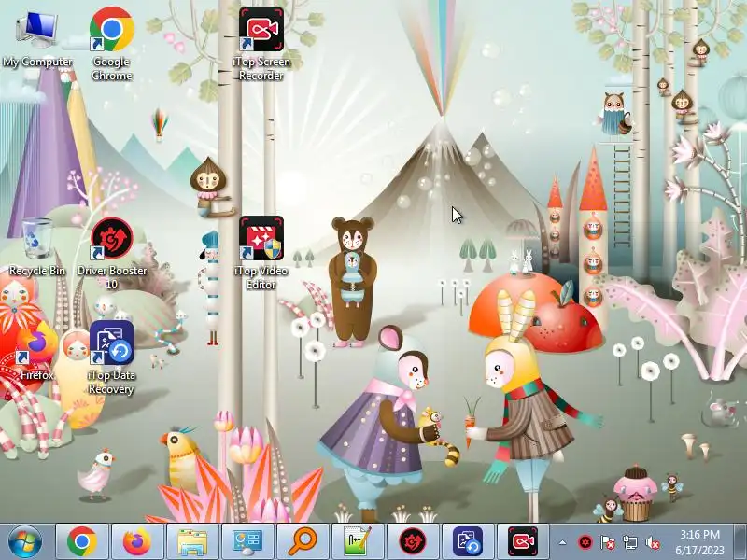Screen dimensions: 747x560
Task: Click the red gear tray icon
Action: [585, 542]
